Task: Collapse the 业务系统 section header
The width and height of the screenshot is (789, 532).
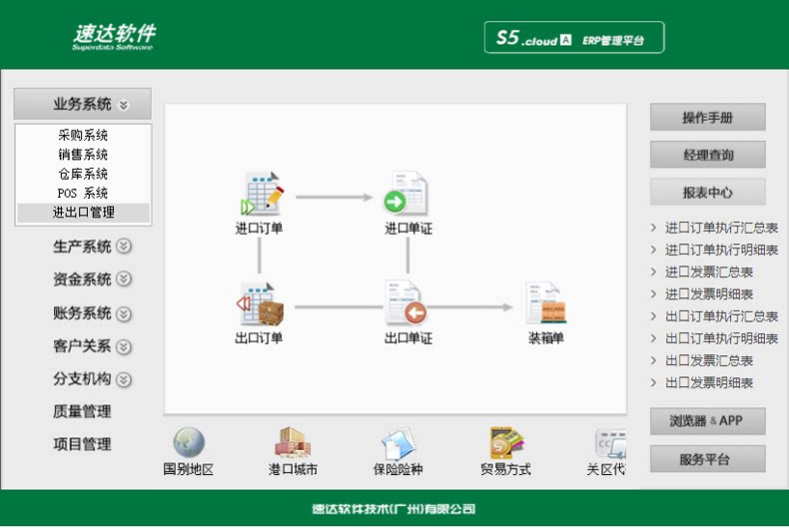Action: click(83, 104)
